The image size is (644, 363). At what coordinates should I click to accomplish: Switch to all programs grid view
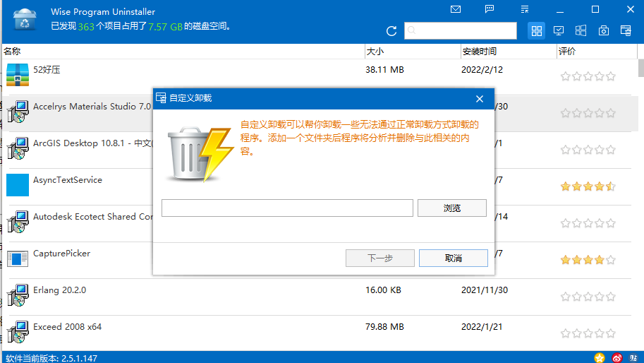[x=536, y=31]
